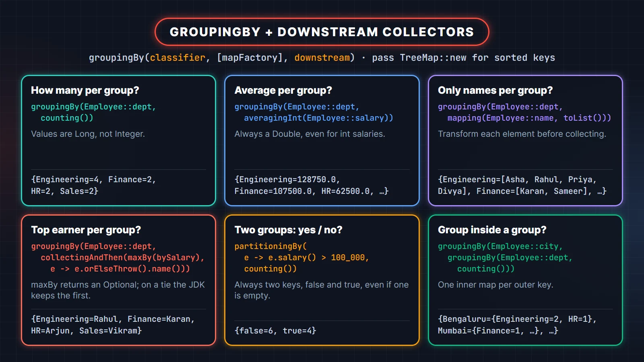The width and height of the screenshot is (644, 362).
Task: Click the counting() code in the first card
Action: 67,118
